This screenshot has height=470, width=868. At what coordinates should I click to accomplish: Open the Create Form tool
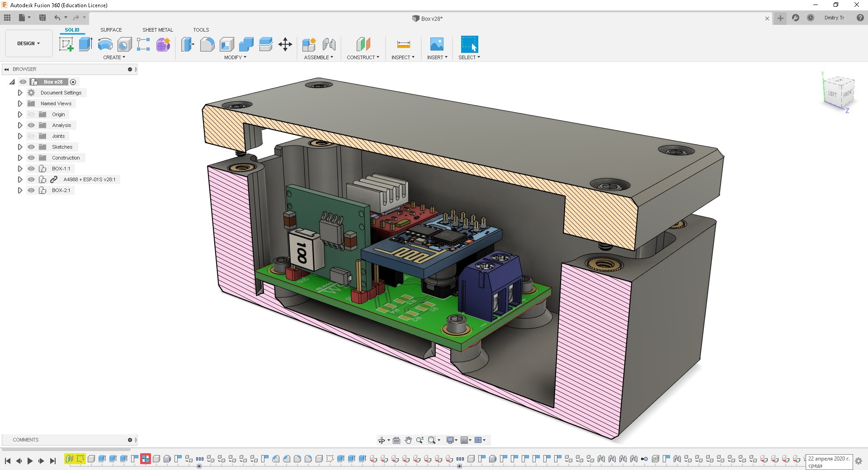(x=163, y=44)
